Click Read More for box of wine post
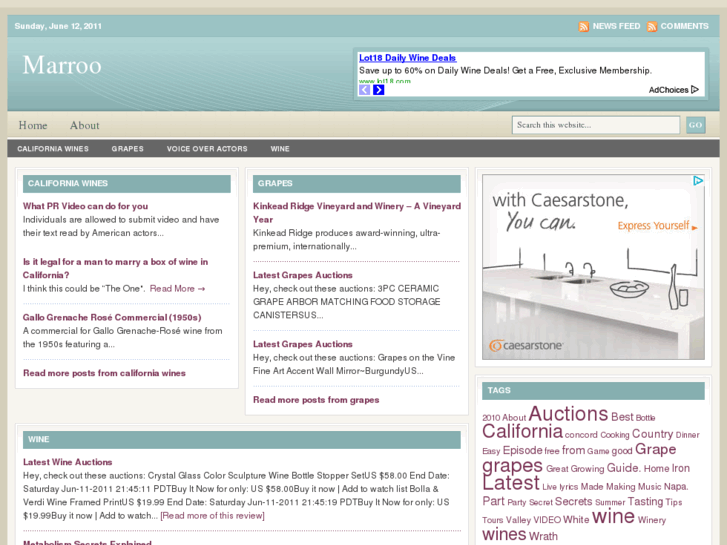The height and width of the screenshot is (545, 727). tap(177, 289)
